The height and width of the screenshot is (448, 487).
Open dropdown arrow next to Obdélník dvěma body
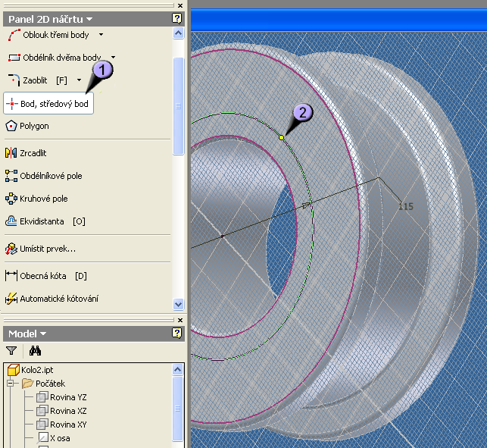pyautogui.click(x=114, y=57)
